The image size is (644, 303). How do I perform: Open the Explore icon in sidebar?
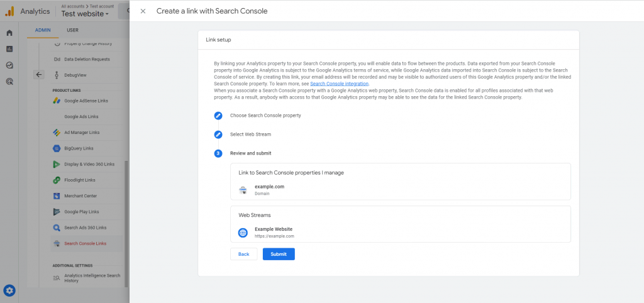9,65
